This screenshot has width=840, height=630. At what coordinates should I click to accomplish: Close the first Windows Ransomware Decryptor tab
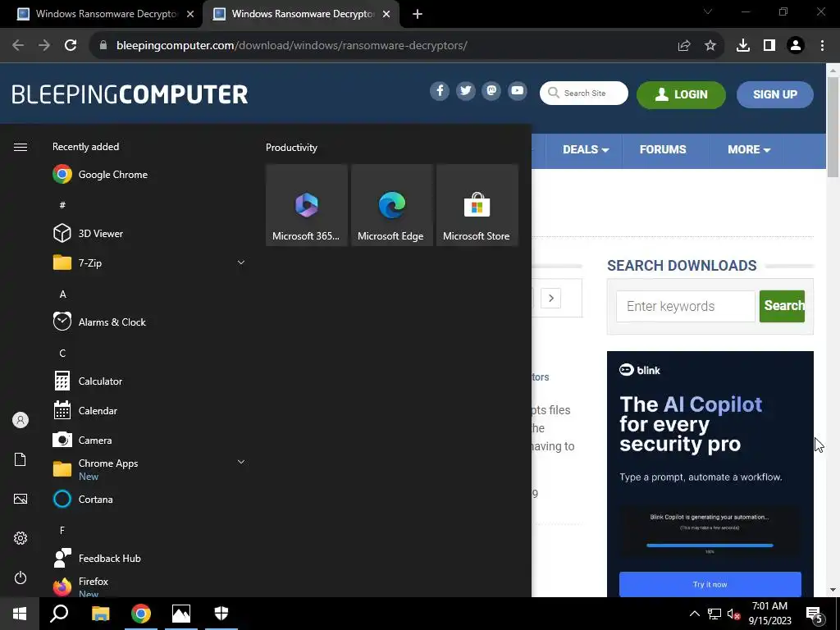tap(190, 15)
